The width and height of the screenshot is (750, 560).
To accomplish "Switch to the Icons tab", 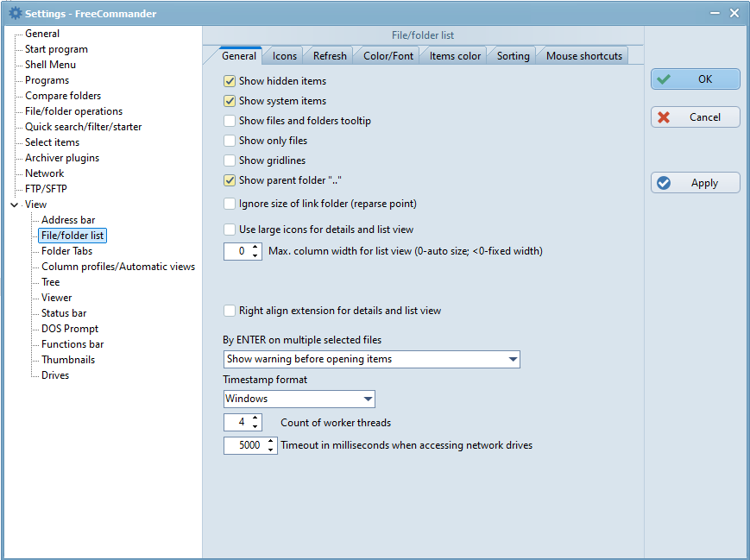I will pyautogui.click(x=285, y=56).
